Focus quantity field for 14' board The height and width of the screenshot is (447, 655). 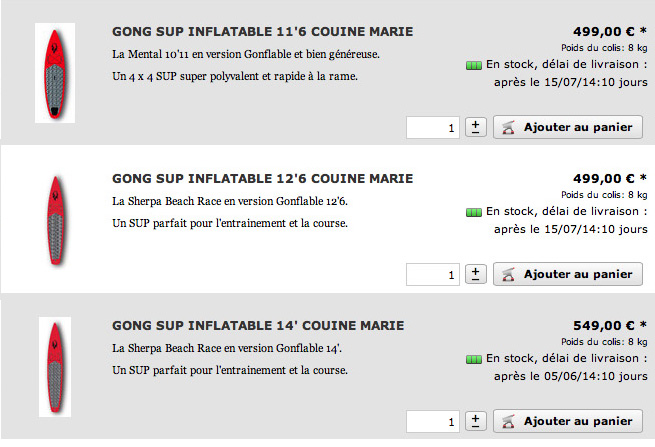(433, 422)
